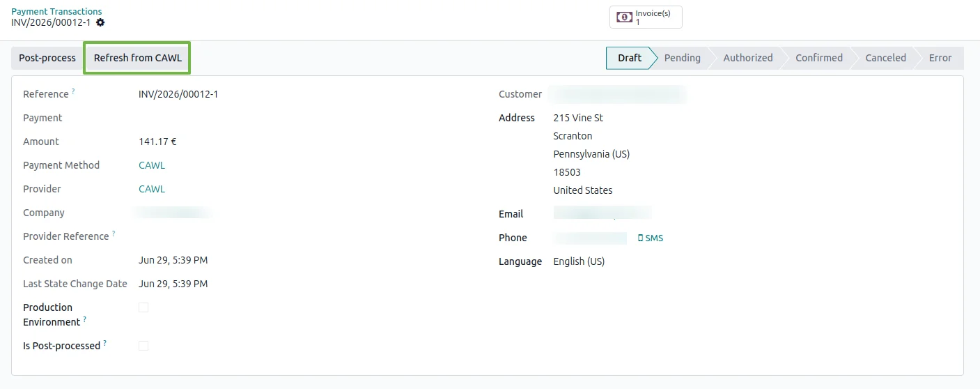Viewport: 980px width, 389px height.
Task: Click the Last State Change Date value
Action: pos(173,284)
